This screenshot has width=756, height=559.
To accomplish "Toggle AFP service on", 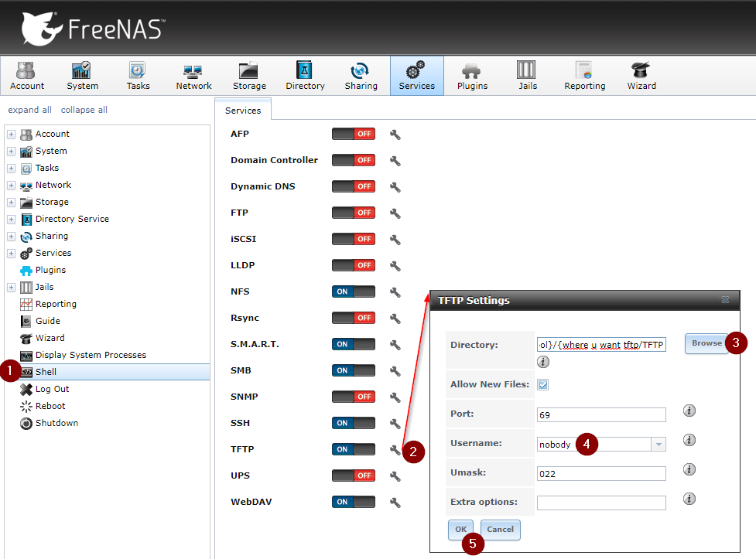I will [x=354, y=134].
